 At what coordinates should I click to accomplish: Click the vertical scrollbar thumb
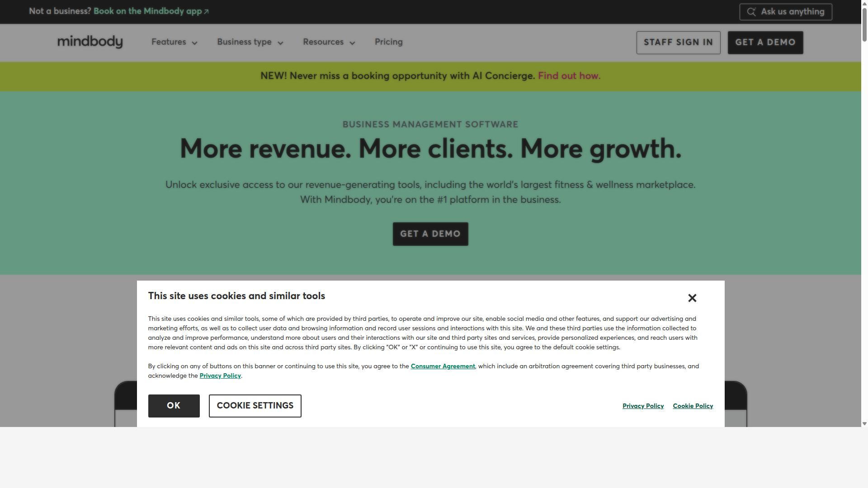(x=864, y=24)
